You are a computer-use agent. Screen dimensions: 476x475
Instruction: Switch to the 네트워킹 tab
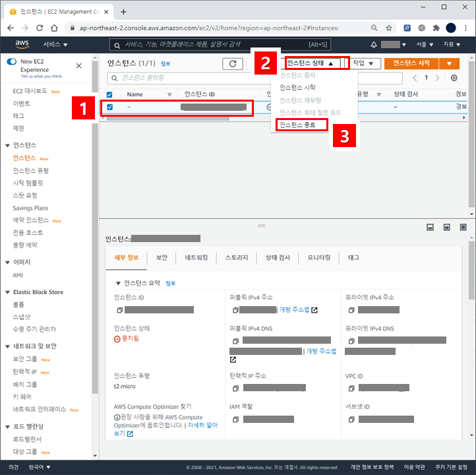pyautogui.click(x=196, y=257)
